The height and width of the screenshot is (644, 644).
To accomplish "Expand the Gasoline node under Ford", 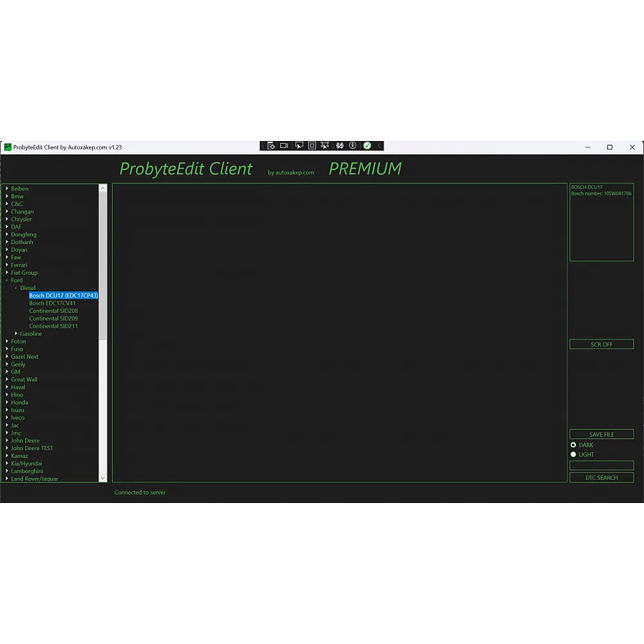I will click(16, 334).
